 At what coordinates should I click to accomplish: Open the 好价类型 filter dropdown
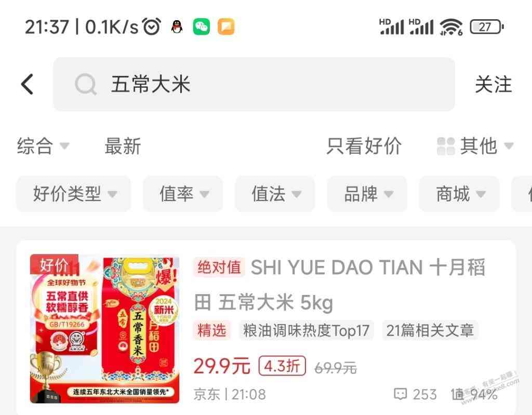tap(73, 194)
